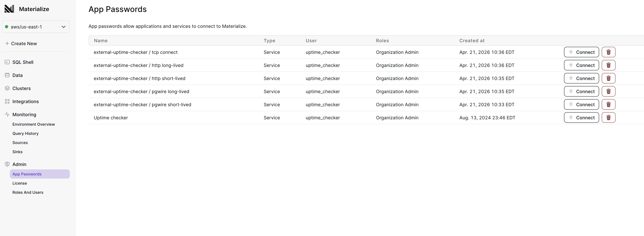Click 'Apr. 21, 2026 10:33 EDT' date
The width and height of the screenshot is (644, 236).
[487, 105]
